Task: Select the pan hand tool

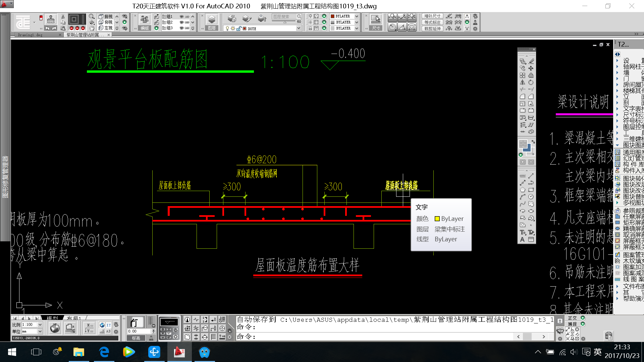Action: pos(92,28)
